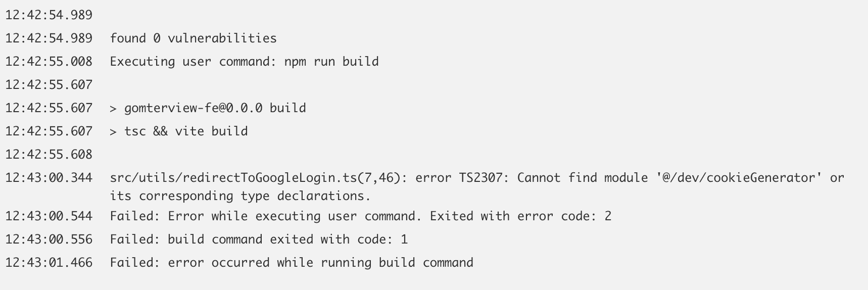
Task: Click the timestamp 12:42:55.008
Action: click(49, 62)
